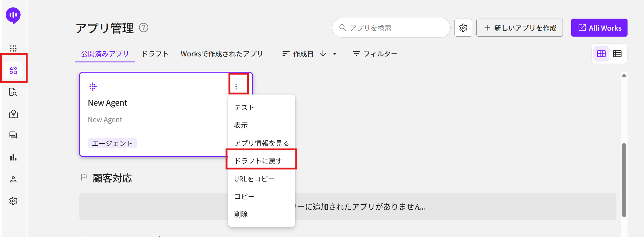Open the フィルター filter options
This screenshot has height=237, width=644.
click(375, 54)
